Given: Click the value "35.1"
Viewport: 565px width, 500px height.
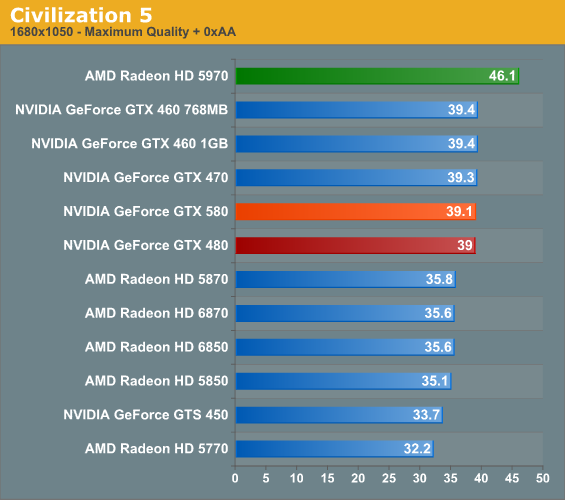Looking at the screenshot, I should (435, 381).
